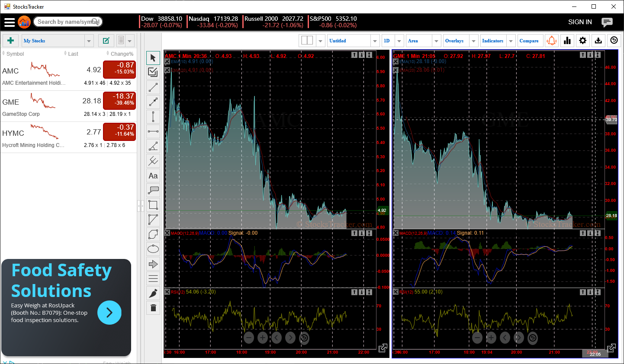Expand the Untitled chart template dropdown
Screen dimensions: 624x364
pyautogui.click(x=375, y=41)
